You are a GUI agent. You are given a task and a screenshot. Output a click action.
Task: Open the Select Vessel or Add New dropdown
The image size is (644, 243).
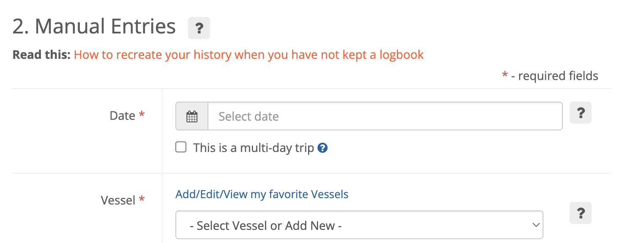(359, 225)
